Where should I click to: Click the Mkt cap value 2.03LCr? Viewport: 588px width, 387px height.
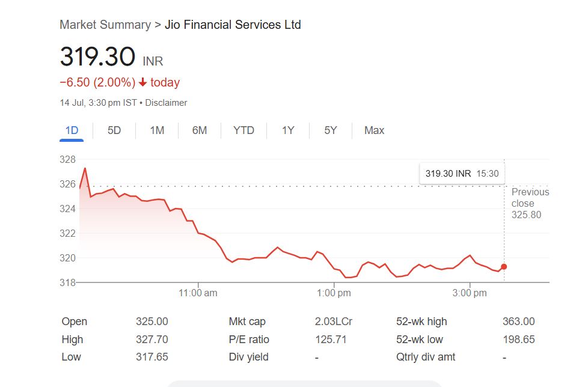click(333, 321)
